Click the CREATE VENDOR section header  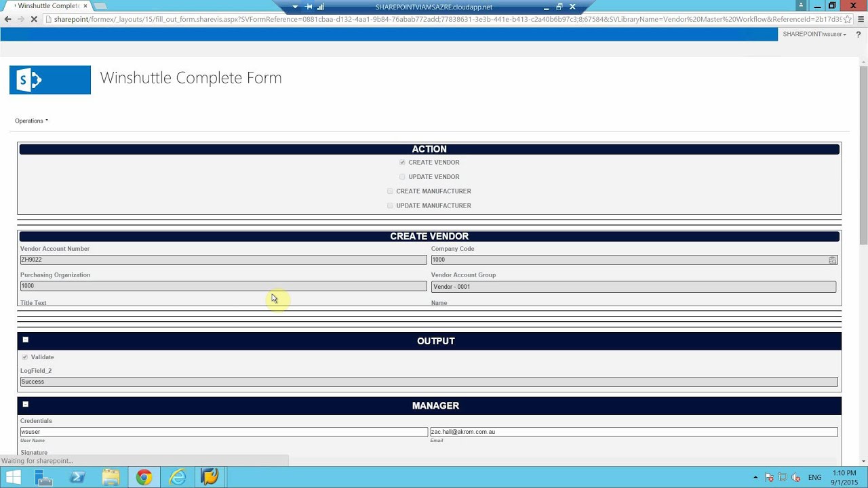429,237
